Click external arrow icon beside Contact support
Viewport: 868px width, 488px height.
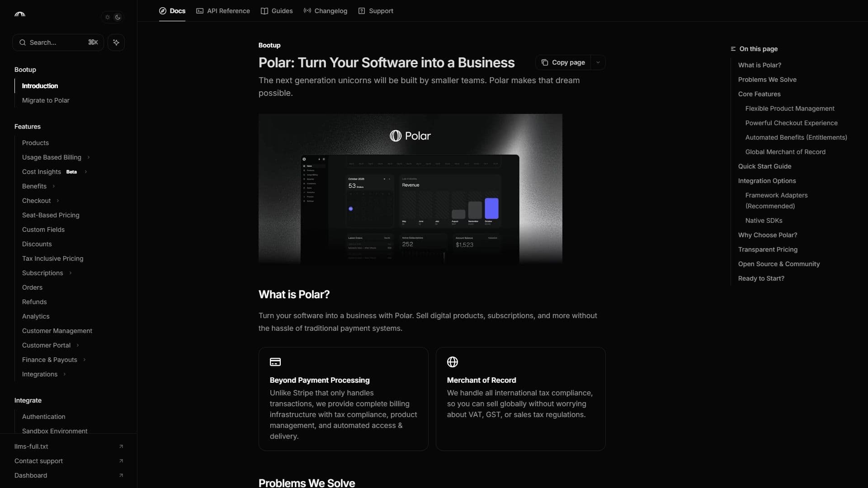[x=121, y=461]
